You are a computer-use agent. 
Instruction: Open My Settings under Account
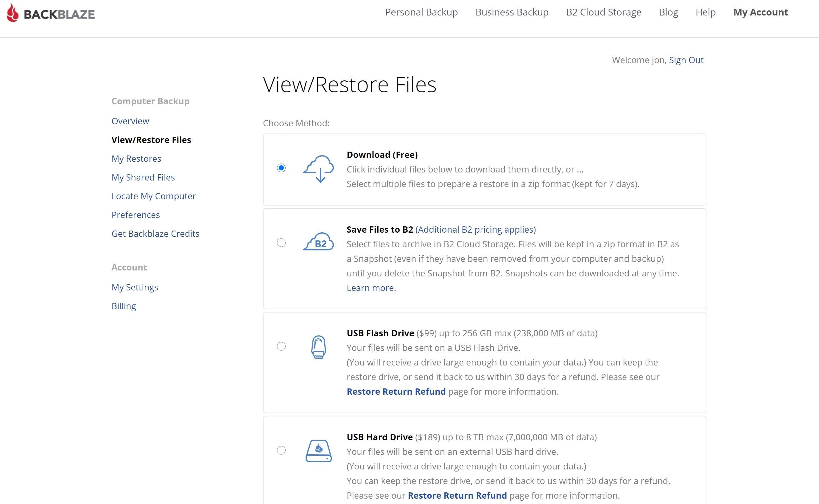(135, 287)
